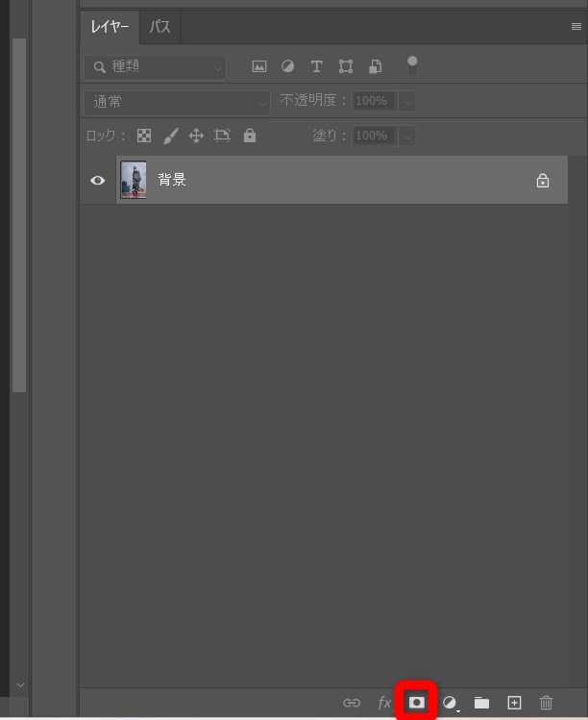Filter for shape layers
588x720 pixels.
coord(346,66)
